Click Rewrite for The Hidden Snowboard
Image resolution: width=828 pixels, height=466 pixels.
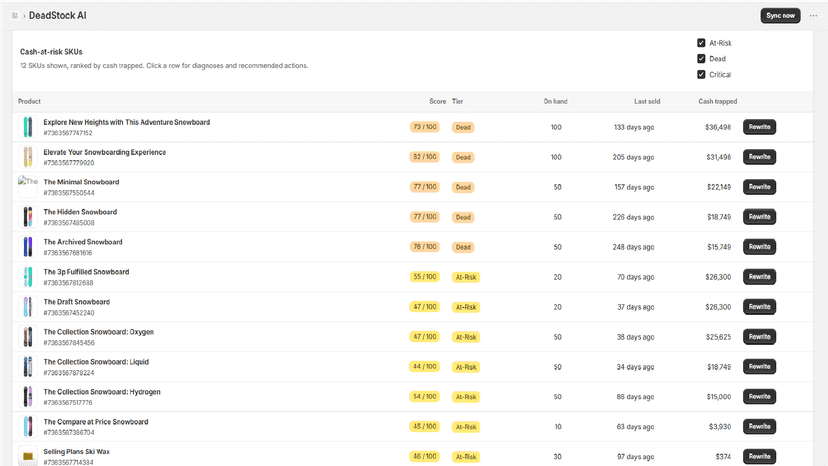[759, 217]
